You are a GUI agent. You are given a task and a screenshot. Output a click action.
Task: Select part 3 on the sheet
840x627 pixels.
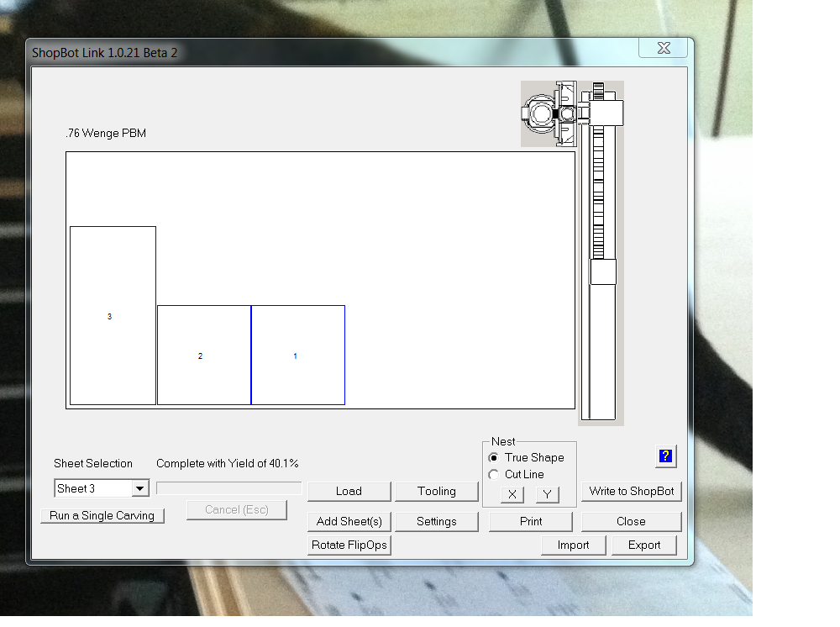pyautogui.click(x=113, y=316)
